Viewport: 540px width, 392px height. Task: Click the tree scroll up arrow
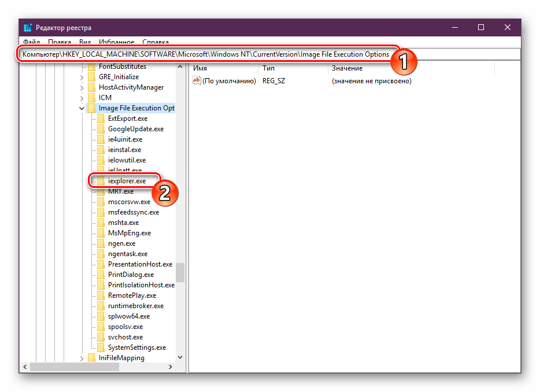180,66
